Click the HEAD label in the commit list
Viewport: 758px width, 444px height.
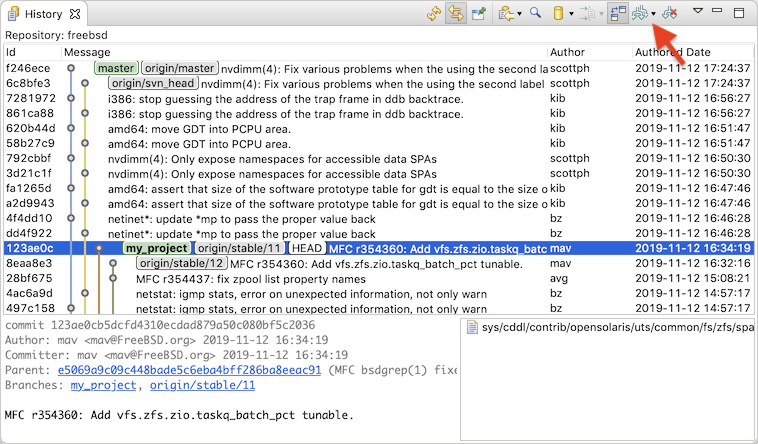pyautogui.click(x=307, y=248)
